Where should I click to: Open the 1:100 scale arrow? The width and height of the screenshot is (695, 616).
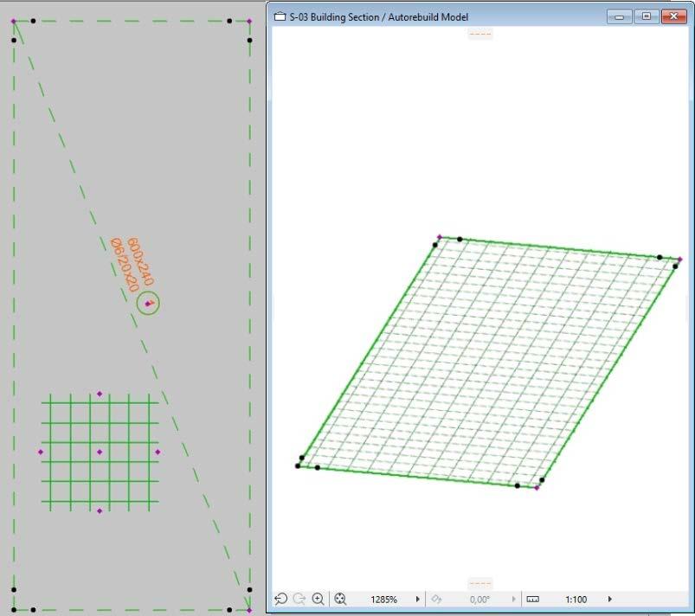[610, 600]
